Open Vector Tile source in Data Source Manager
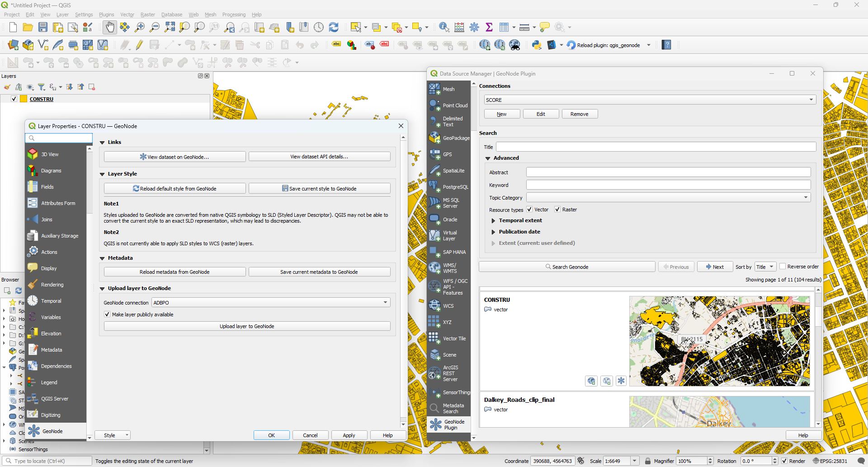The image size is (868, 467). click(449, 338)
